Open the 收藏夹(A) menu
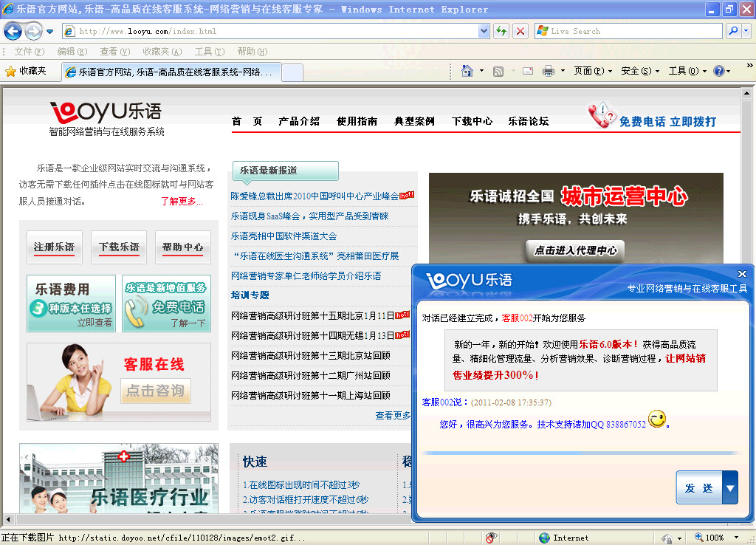The width and height of the screenshot is (756, 545). click(162, 52)
